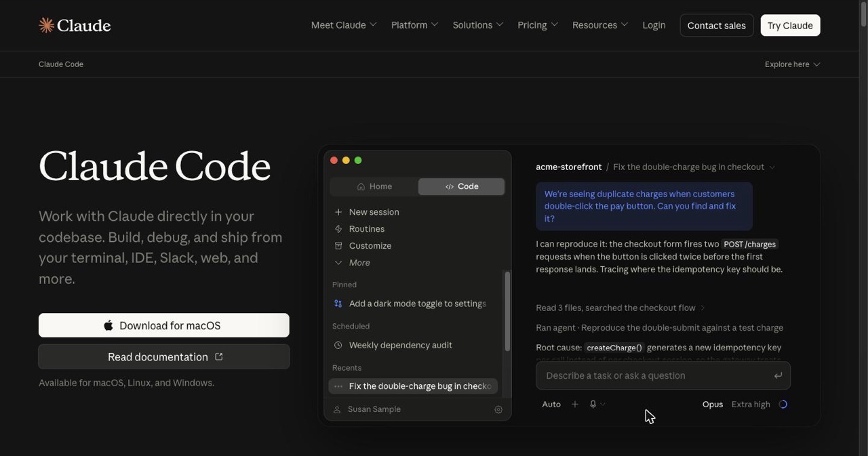Image resolution: width=868 pixels, height=456 pixels.
Task: Open the chevron beside the session title
Action: (772, 167)
